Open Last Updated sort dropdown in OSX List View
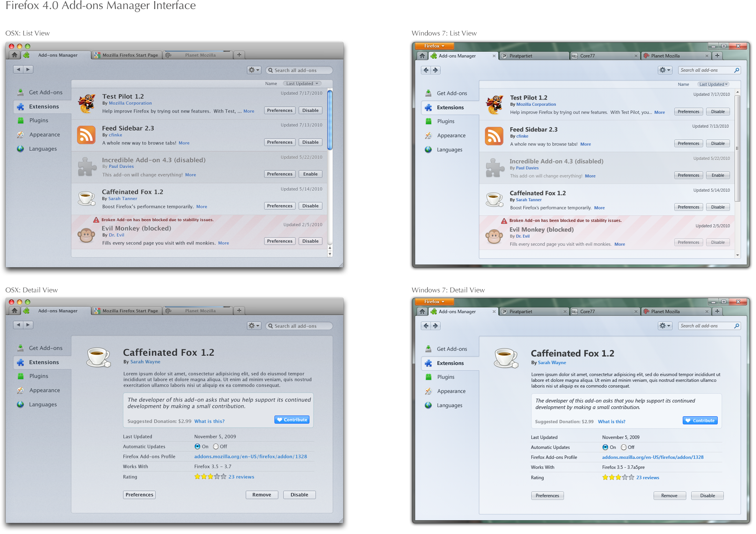This screenshot has height=534, width=756. (302, 84)
